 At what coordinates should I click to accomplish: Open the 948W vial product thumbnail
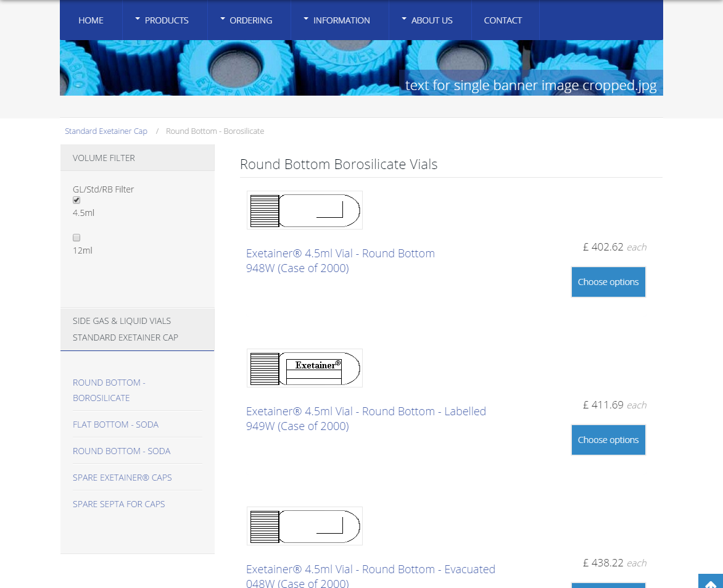click(x=305, y=210)
